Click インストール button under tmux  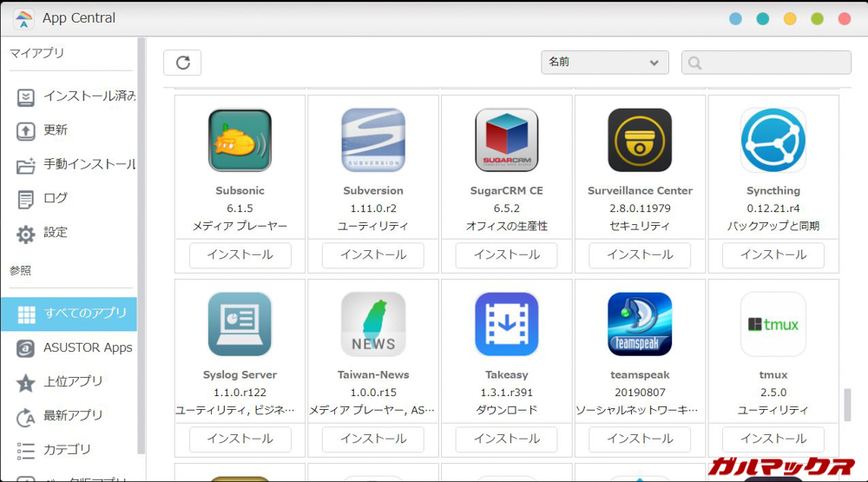pyautogui.click(x=773, y=439)
